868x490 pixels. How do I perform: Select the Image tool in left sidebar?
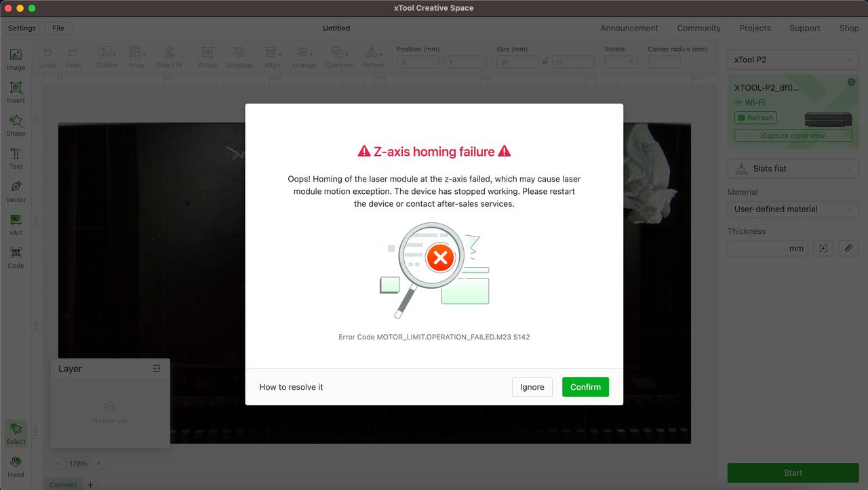click(16, 59)
